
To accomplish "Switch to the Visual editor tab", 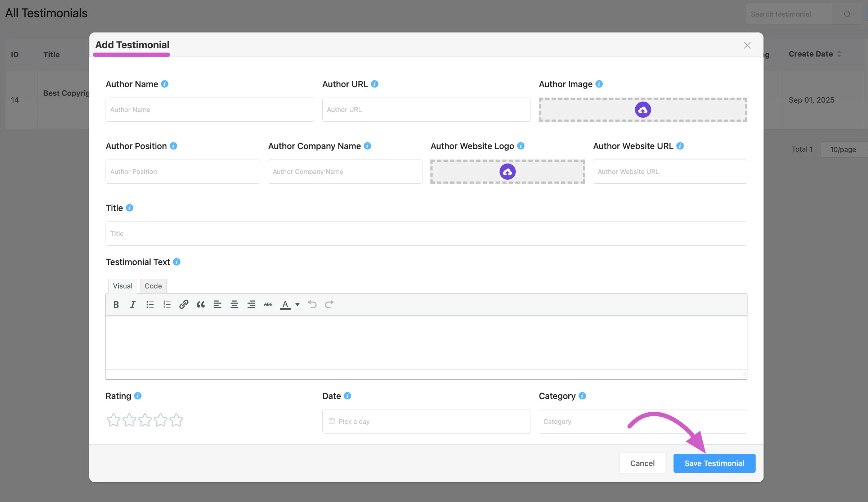I will (122, 286).
